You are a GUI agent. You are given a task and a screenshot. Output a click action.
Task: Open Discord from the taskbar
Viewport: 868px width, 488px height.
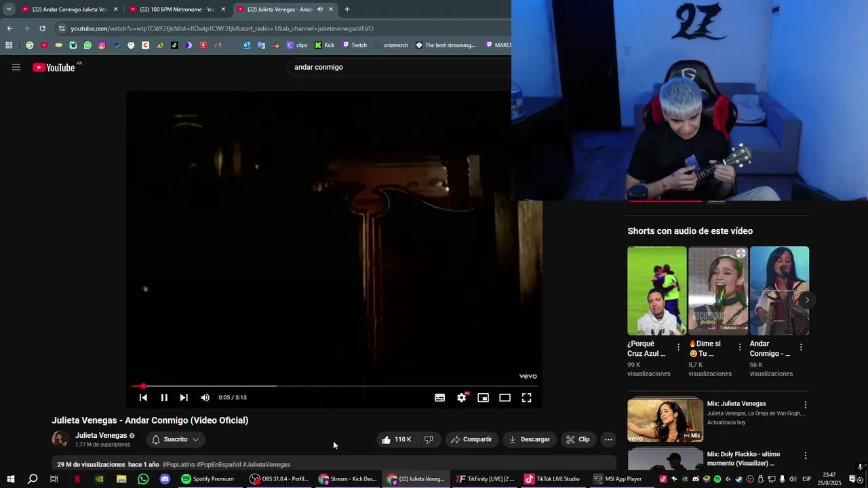click(x=165, y=479)
